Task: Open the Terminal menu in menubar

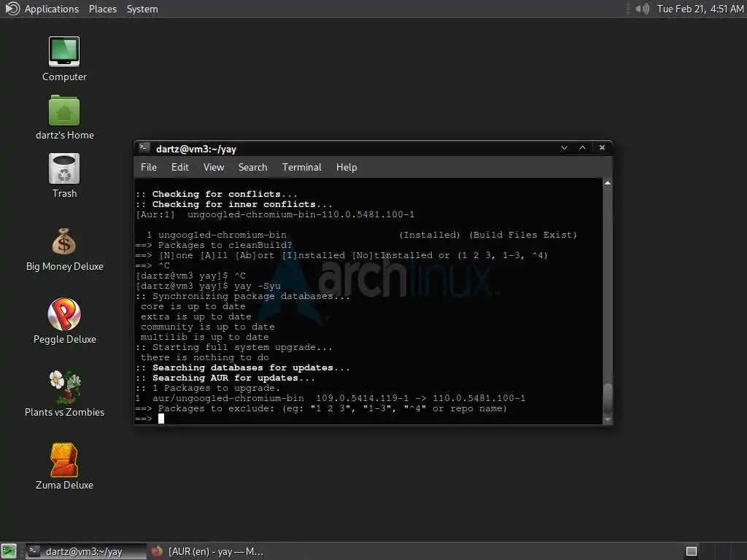Action: (301, 167)
